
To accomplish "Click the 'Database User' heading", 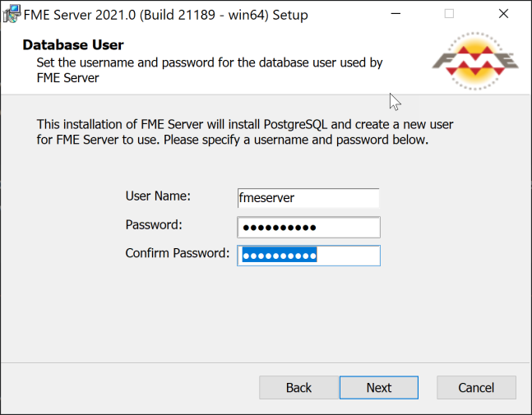I will pyautogui.click(x=73, y=45).
